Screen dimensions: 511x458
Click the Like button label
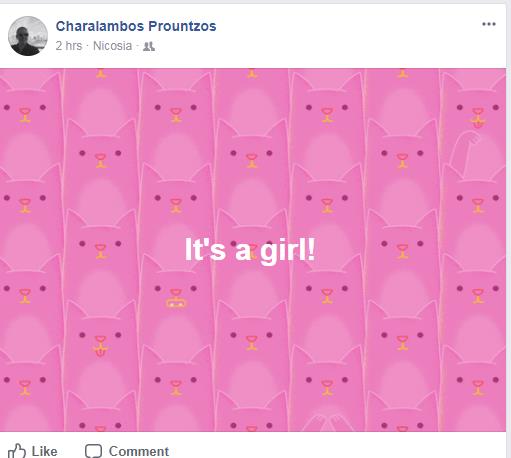click(x=44, y=451)
